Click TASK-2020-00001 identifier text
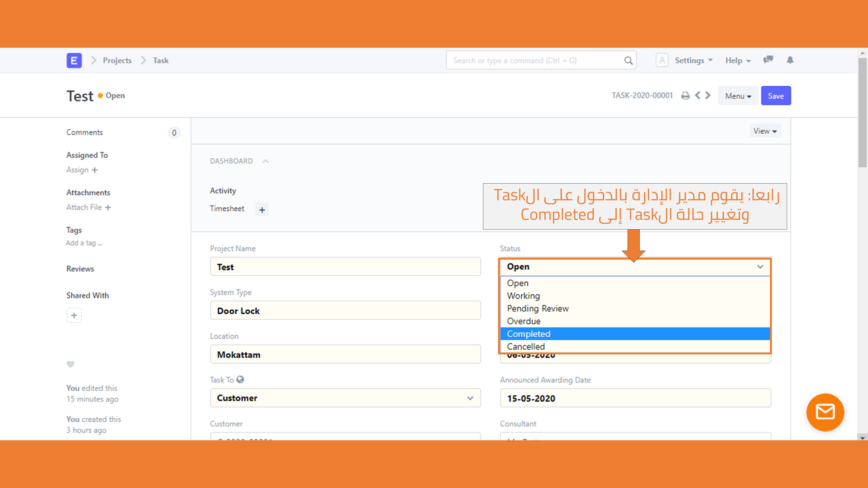Viewport: 868px width, 488px height. [x=642, y=95]
